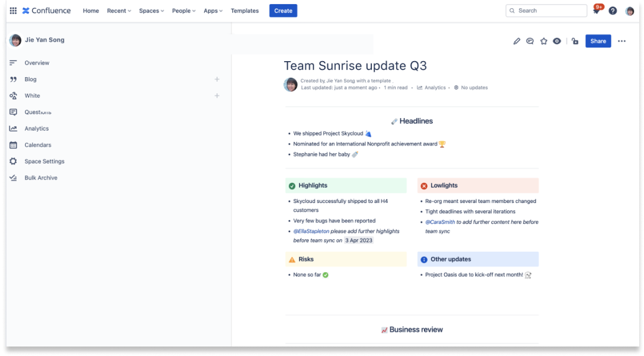Open the Apps dropdown menu

pyautogui.click(x=212, y=10)
